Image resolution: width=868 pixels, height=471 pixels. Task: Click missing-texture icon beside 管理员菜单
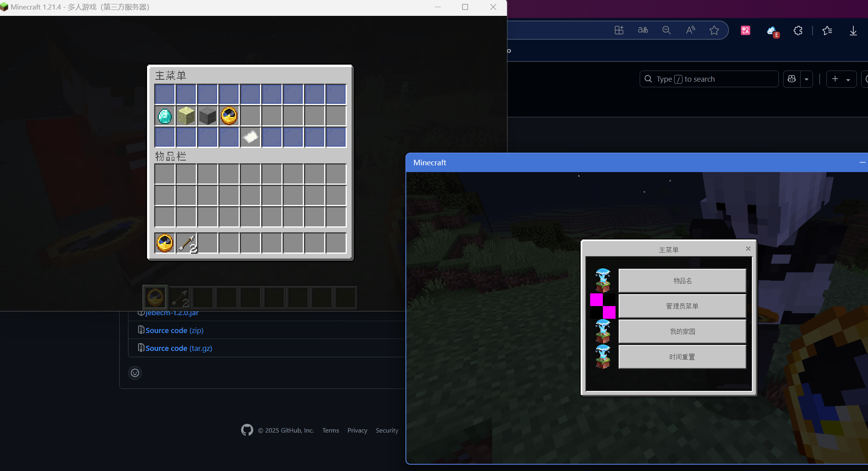(x=603, y=306)
